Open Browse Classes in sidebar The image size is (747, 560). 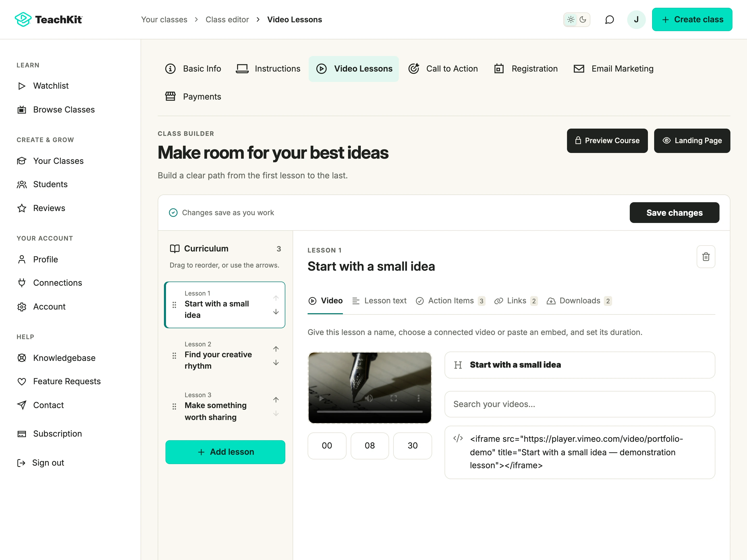click(x=56, y=110)
